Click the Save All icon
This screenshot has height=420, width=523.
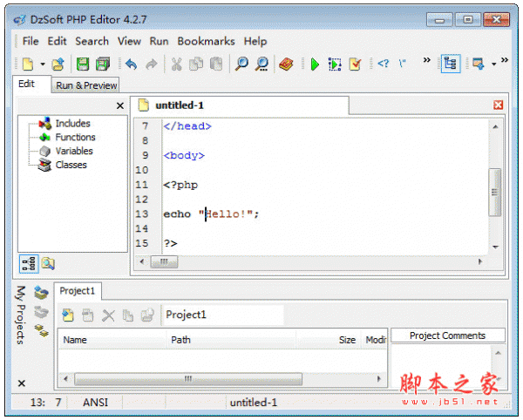pyautogui.click(x=103, y=64)
